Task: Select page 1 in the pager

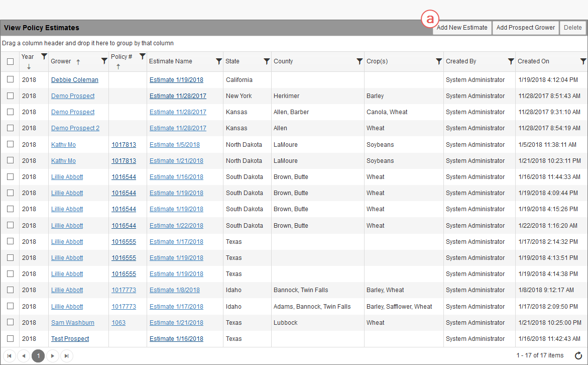Action: pyautogui.click(x=38, y=356)
